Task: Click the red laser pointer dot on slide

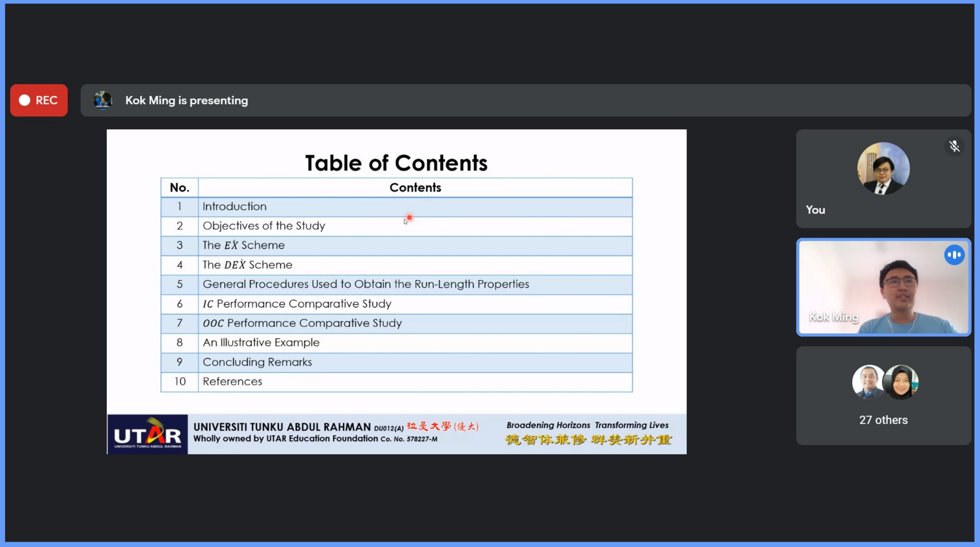Action: click(x=409, y=218)
